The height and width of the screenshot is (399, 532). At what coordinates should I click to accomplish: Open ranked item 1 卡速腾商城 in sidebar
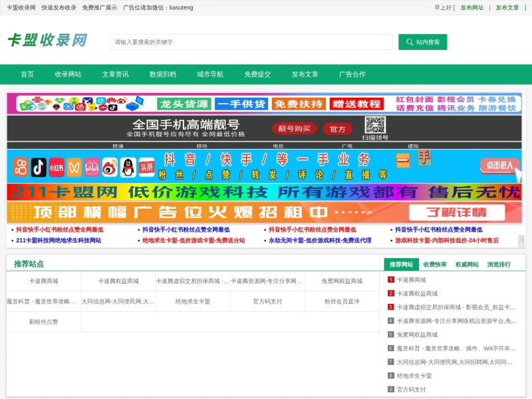(x=411, y=280)
